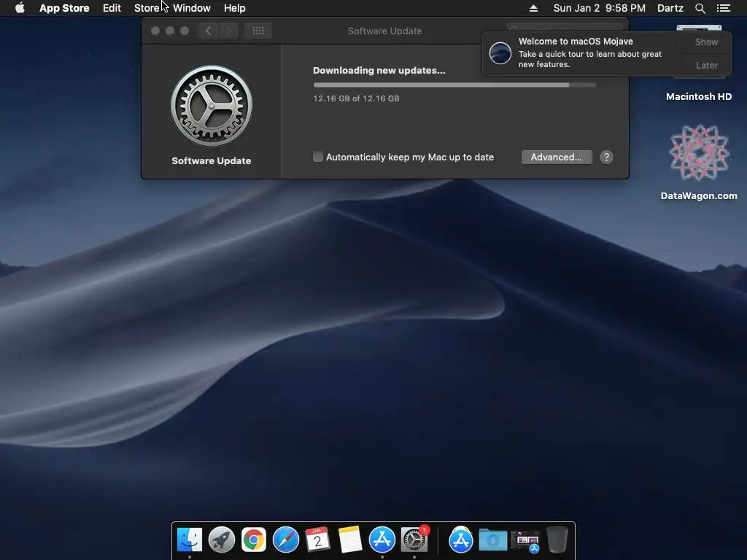Open the screenshot stack icon beside Trash
The width and height of the screenshot is (747, 560).
click(525, 541)
